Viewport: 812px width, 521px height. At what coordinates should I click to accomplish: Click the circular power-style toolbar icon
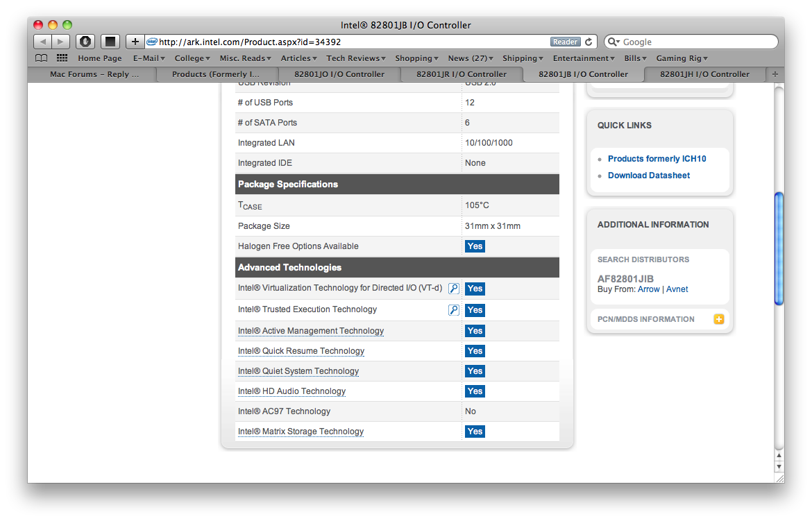[85, 42]
